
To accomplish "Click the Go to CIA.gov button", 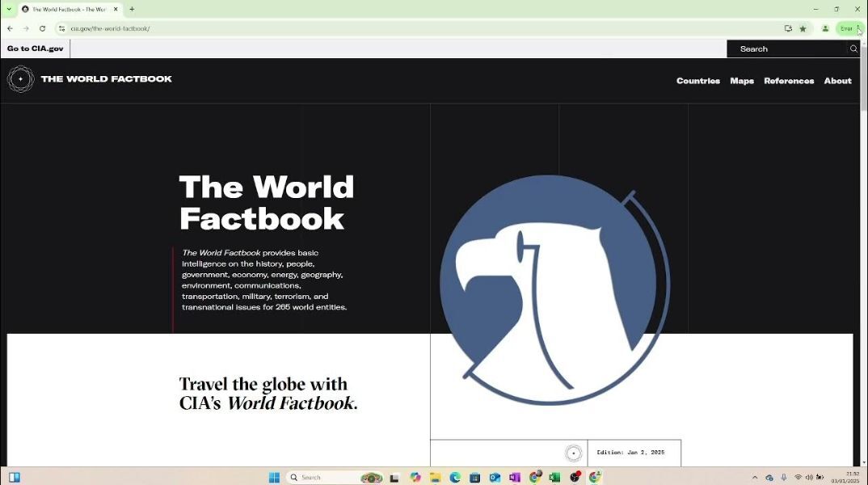I will tap(35, 48).
